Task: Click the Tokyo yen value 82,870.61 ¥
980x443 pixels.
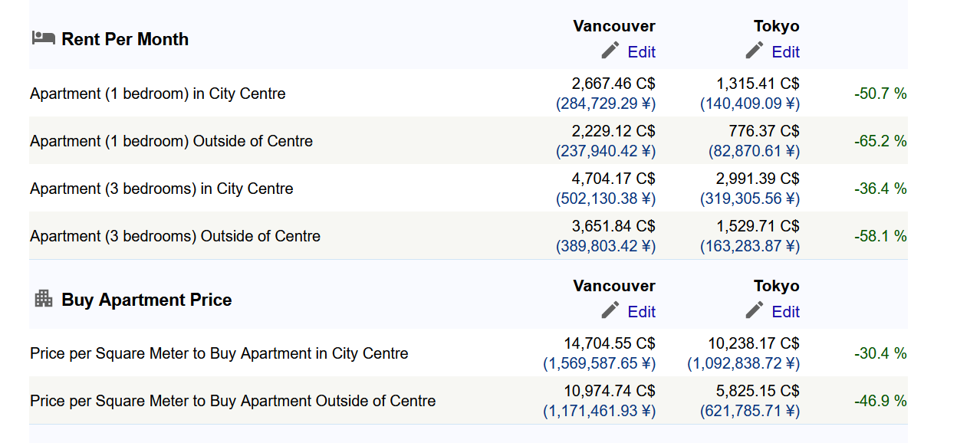Action: click(754, 151)
